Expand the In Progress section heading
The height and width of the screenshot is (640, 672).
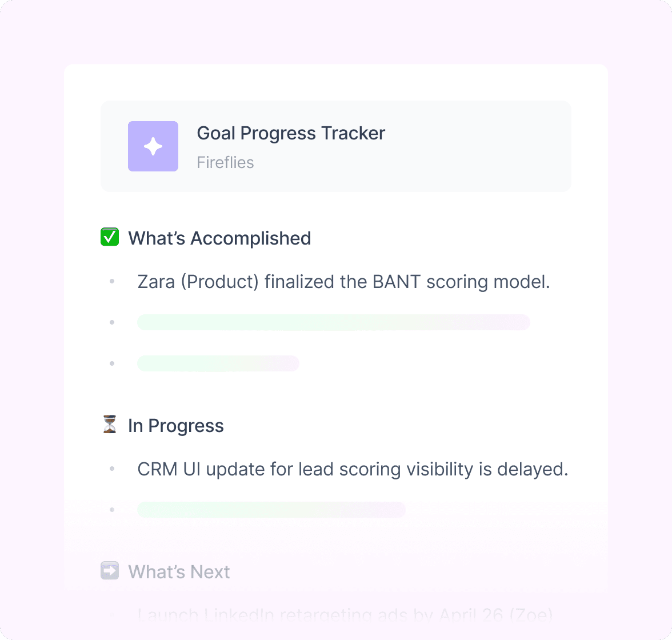[176, 426]
